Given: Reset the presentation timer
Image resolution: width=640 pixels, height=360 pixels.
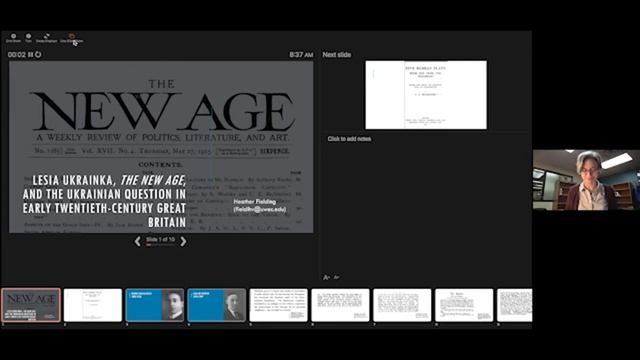Looking at the screenshot, I should pyautogui.click(x=38, y=54).
